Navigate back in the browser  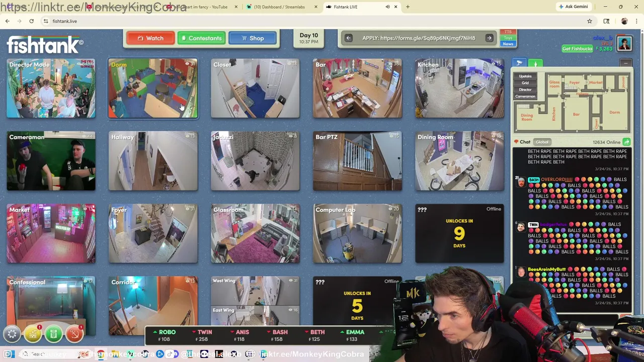tap(8, 21)
